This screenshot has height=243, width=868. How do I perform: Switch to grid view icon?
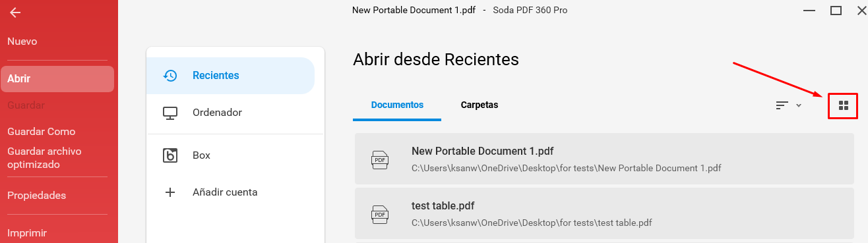point(843,105)
